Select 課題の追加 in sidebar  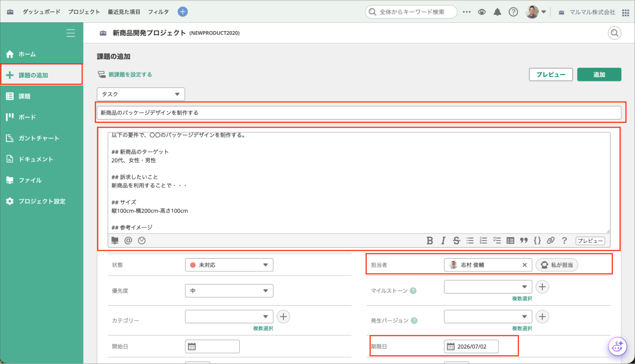tap(41, 75)
